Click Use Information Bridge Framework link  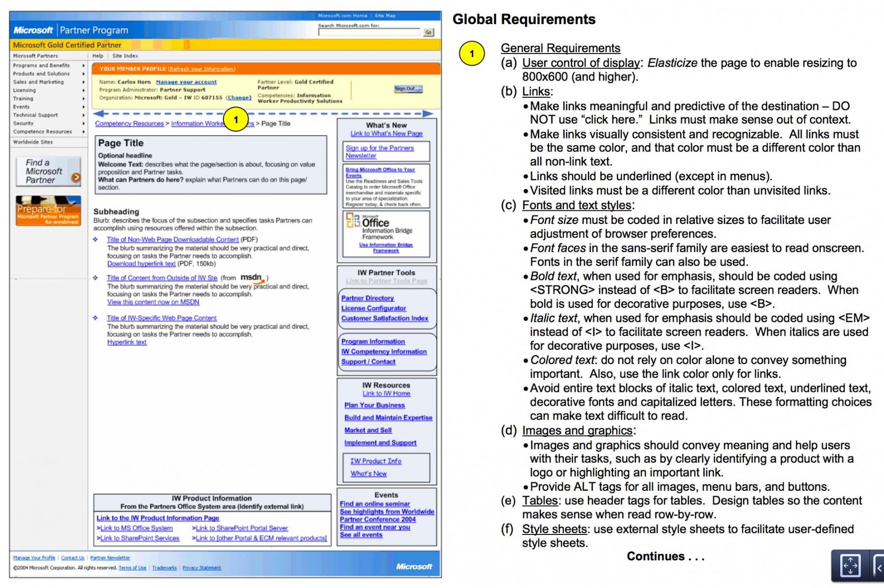point(386,248)
